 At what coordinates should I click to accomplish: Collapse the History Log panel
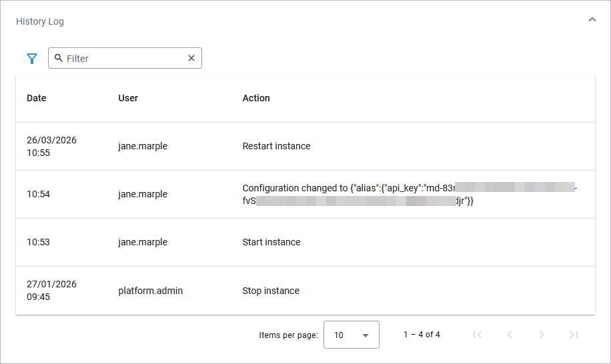click(x=592, y=20)
